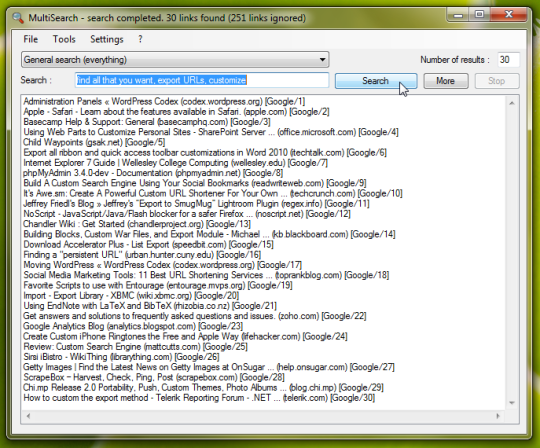Viewport: 540px width, 448px height.
Task: Click the More button
Action: (x=446, y=81)
